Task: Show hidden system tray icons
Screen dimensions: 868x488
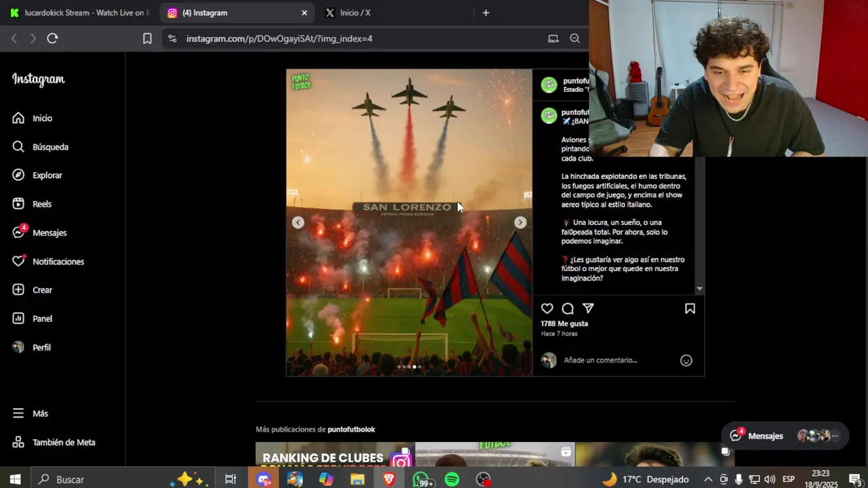Action: point(708,479)
